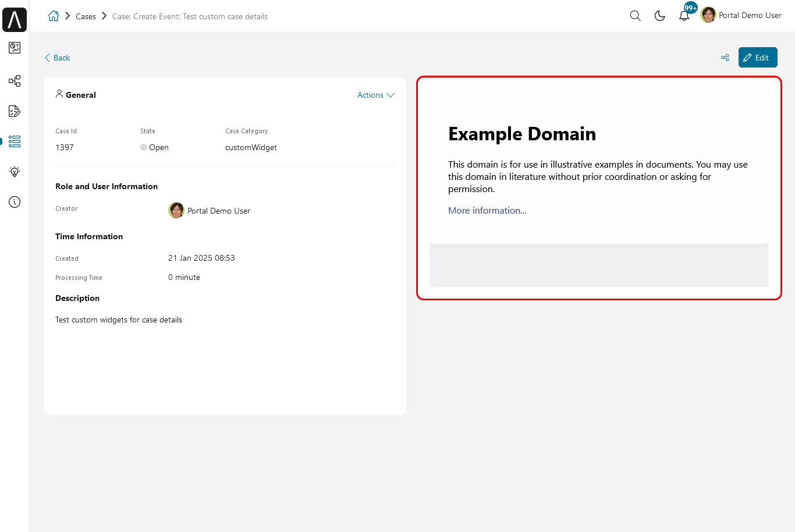Click description text Test custom widgets

[x=119, y=320]
